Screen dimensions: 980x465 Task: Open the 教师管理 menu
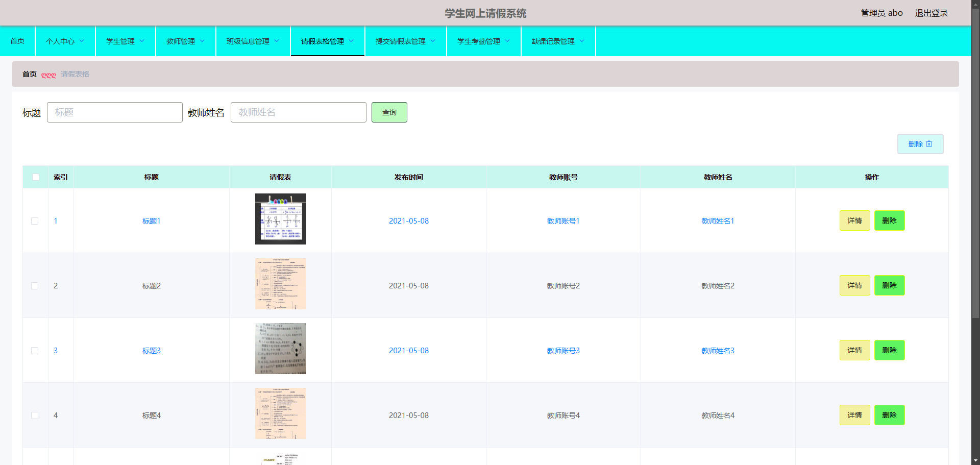coord(186,41)
